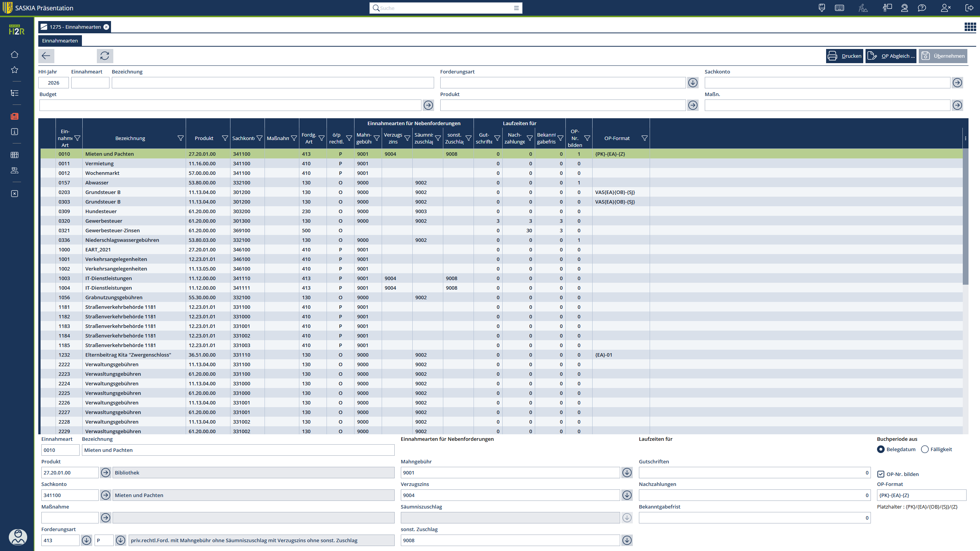Open the app grid icon at top right
980x551 pixels.
pos(970,27)
